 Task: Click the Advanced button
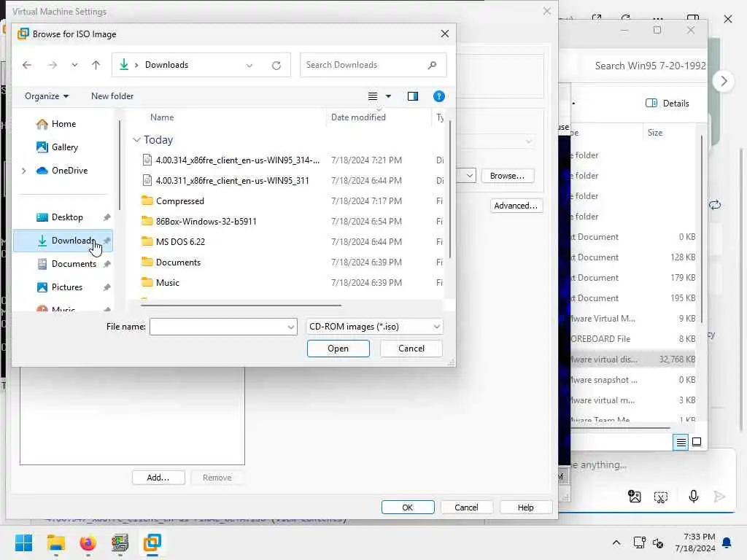[x=516, y=206]
